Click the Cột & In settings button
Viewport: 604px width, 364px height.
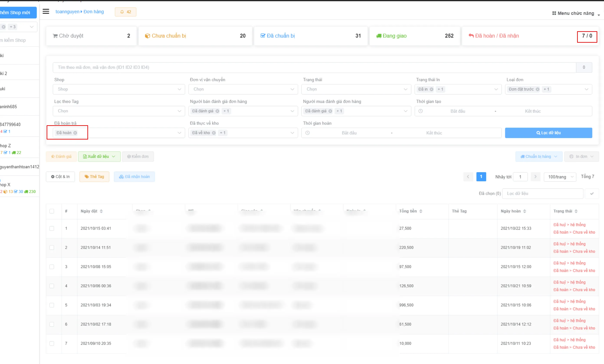click(60, 177)
